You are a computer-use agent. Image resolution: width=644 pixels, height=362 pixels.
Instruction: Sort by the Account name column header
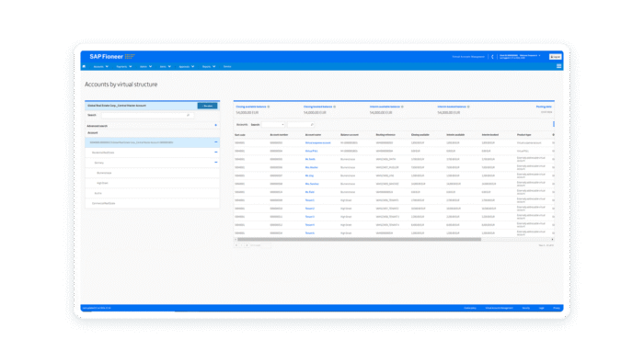coord(313,135)
